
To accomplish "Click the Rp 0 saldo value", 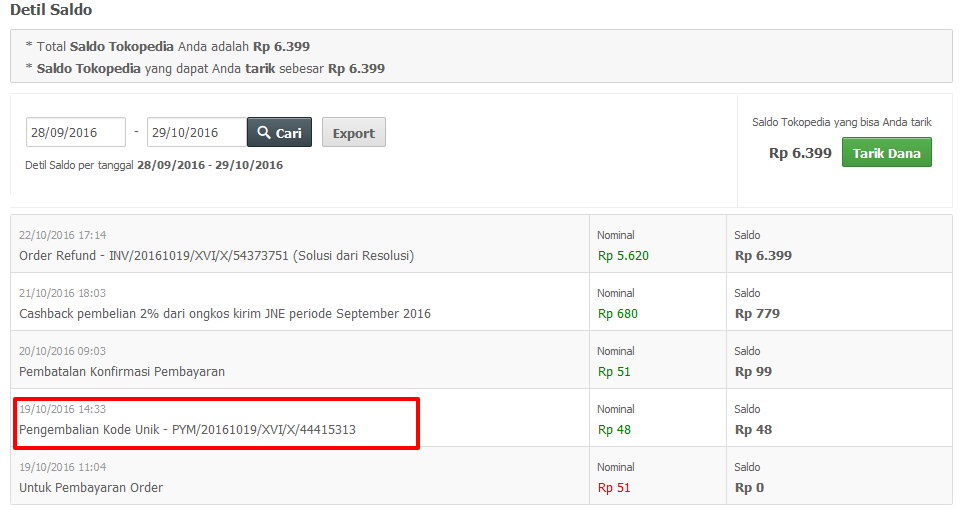I will point(749,487).
